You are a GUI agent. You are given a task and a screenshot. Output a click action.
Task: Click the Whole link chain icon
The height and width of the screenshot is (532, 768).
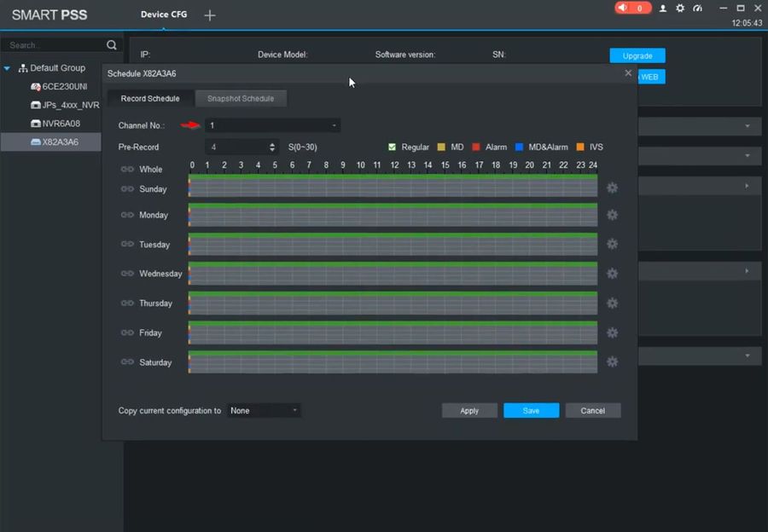pos(127,170)
